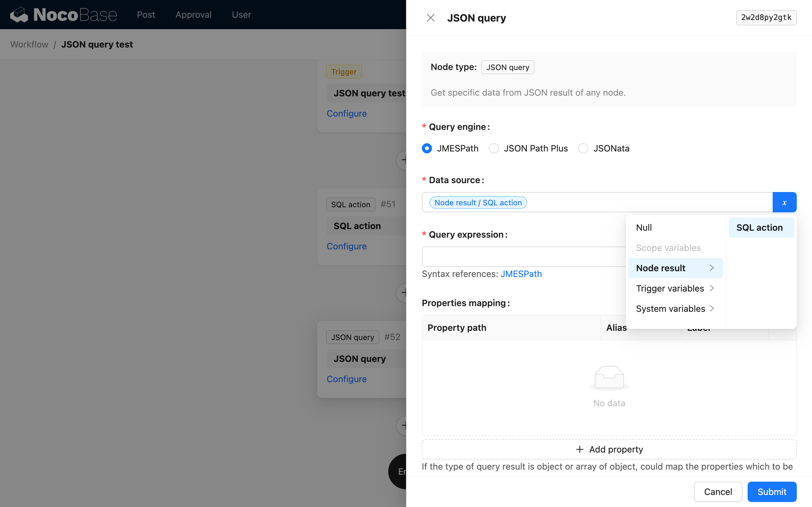Select JSONata as query engine
Image resolution: width=812 pixels, height=507 pixels.
[x=583, y=148]
